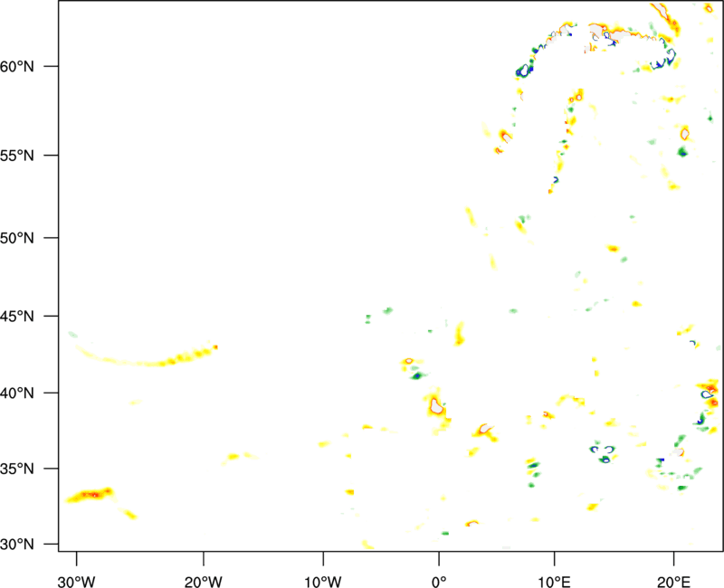Viewport: 724px width, 588px height.
Task: Click the 60°N latitude label
Action: coord(17,67)
